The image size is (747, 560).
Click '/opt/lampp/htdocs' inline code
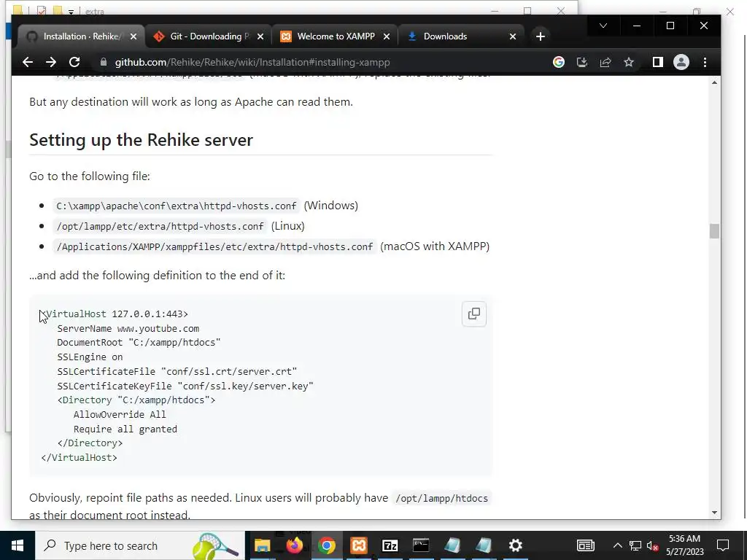pyautogui.click(x=441, y=498)
